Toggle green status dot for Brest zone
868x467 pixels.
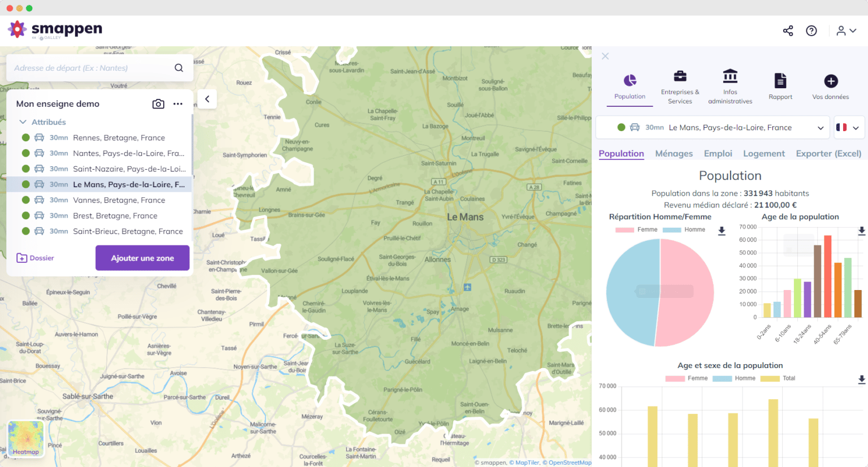(x=26, y=215)
